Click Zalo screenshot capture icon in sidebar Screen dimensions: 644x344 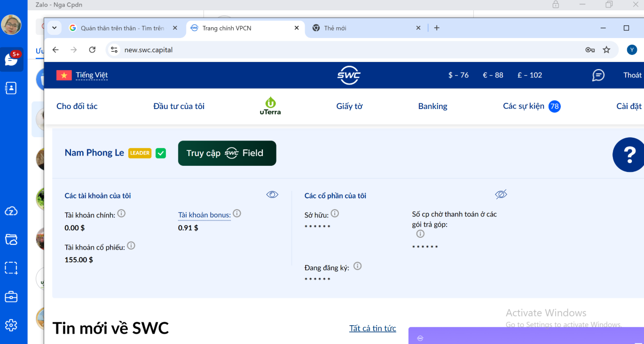tap(11, 268)
